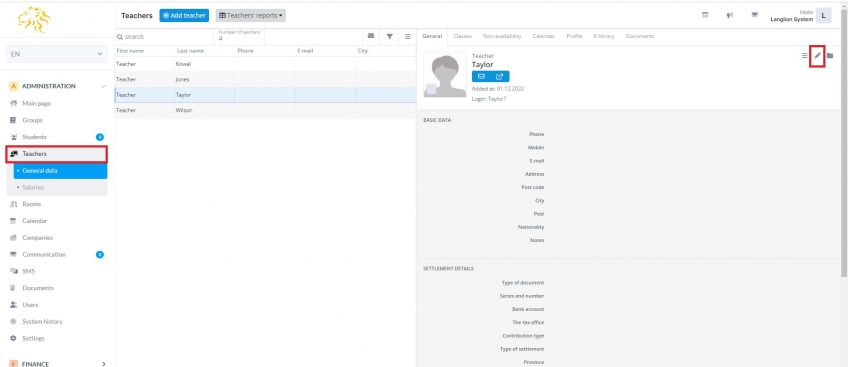Switch to the Non-availability tab
Viewport: 848px width, 367px height.
point(502,36)
